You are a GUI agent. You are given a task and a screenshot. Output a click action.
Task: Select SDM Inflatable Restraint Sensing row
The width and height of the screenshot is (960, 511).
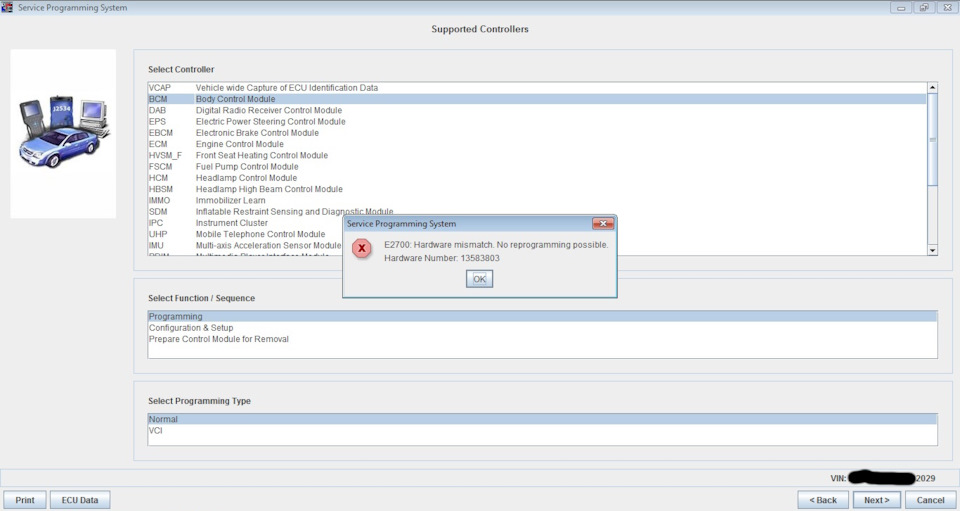click(x=537, y=212)
